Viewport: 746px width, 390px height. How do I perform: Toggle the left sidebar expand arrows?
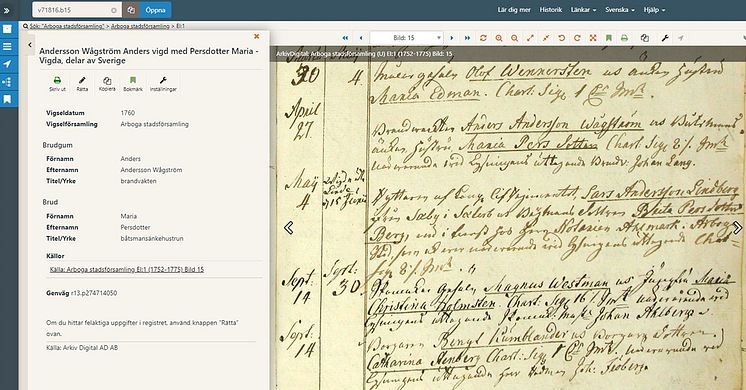coord(7,10)
